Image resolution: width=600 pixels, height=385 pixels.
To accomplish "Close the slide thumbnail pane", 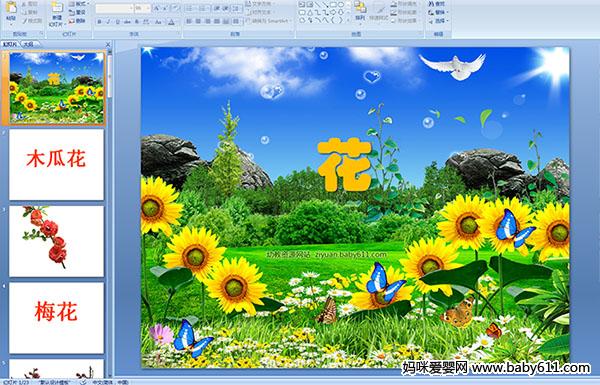I will [x=108, y=44].
